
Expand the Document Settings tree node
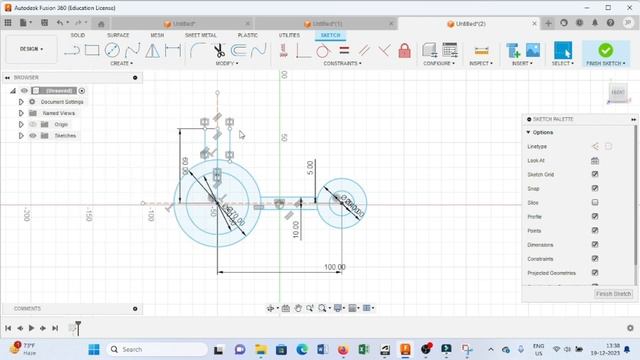tap(21, 102)
